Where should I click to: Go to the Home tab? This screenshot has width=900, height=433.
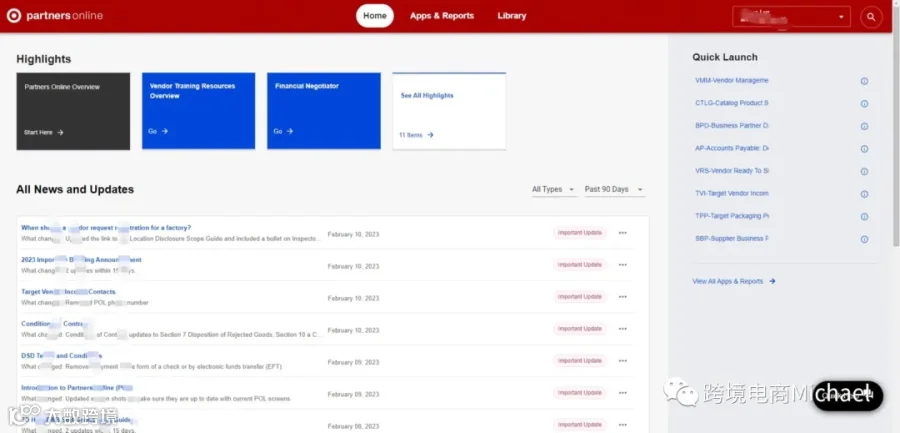tap(375, 16)
